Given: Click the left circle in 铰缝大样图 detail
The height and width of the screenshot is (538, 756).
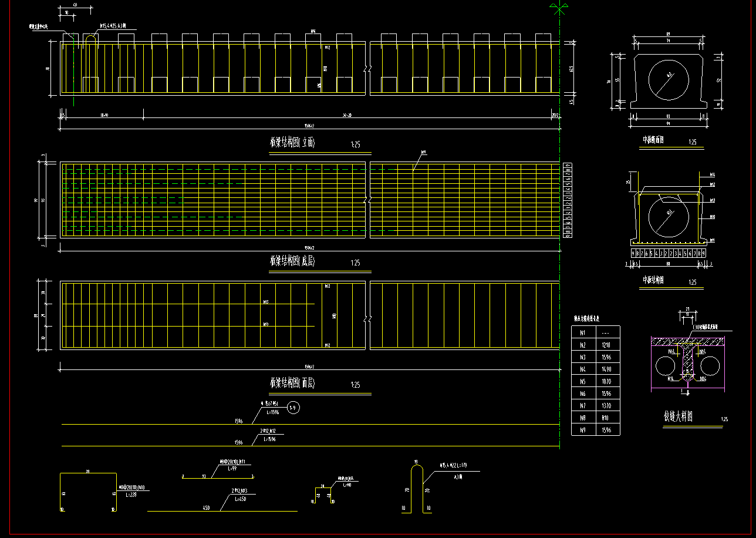Looking at the screenshot, I should point(664,366).
